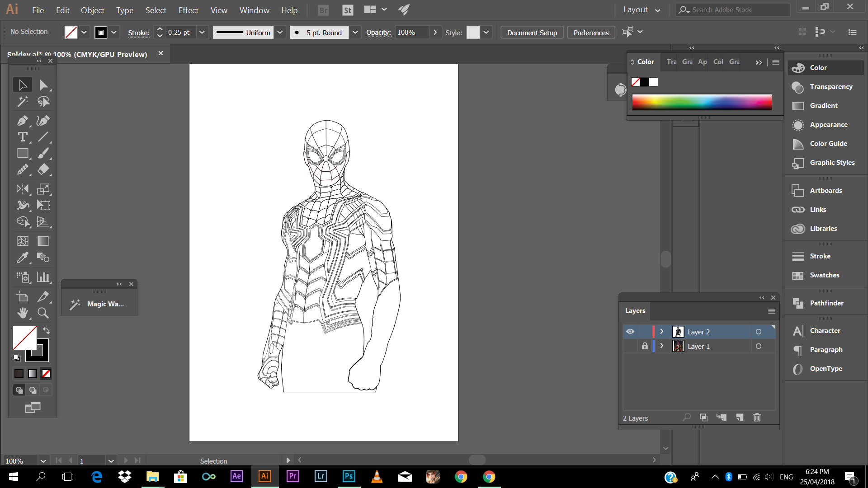Toggle visibility eye of Layer 2
The height and width of the screenshot is (488, 868).
point(630,332)
